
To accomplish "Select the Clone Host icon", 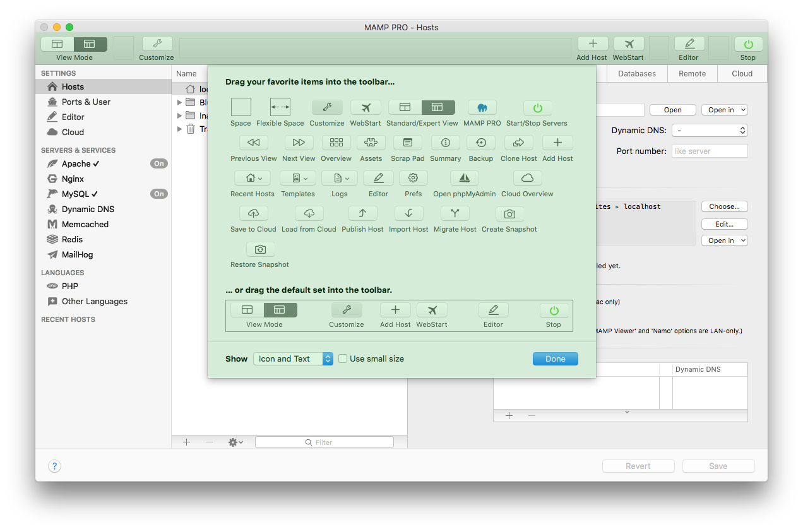I will pos(518,142).
